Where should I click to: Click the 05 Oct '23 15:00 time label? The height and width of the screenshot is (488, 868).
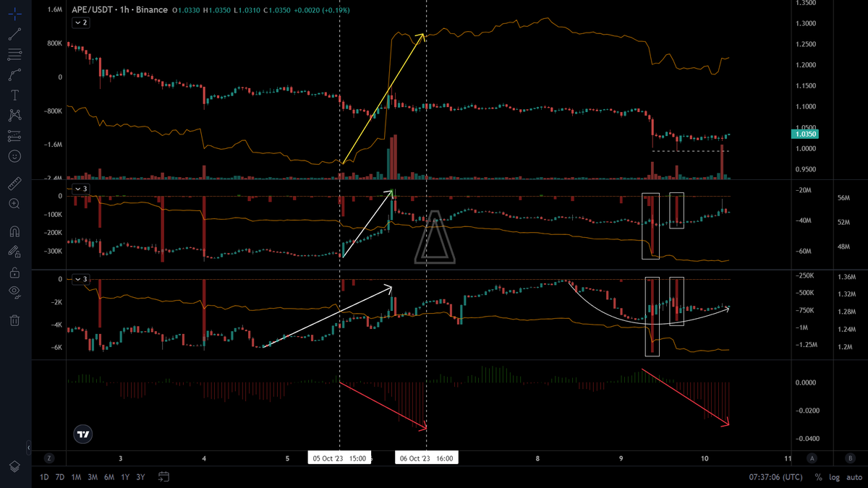click(339, 458)
